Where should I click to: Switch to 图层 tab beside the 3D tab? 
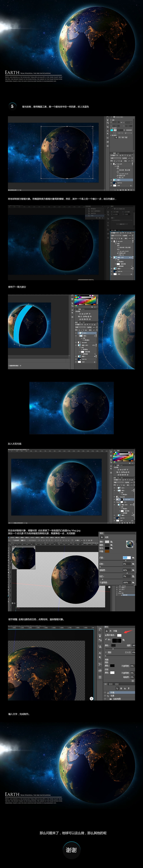(x=111, y=684)
